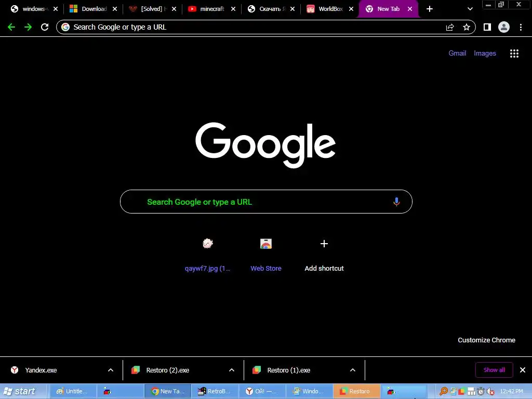Open the side panel button
The image size is (532, 399).
[487, 27]
